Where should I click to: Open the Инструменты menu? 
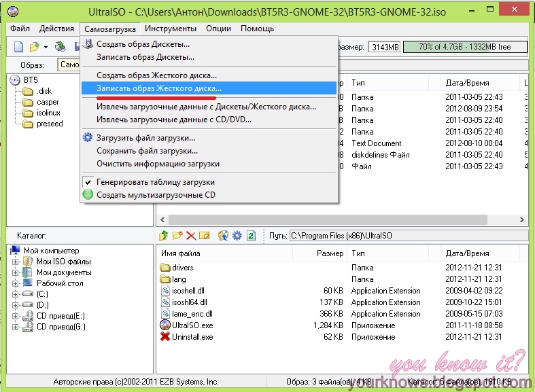(170, 29)
